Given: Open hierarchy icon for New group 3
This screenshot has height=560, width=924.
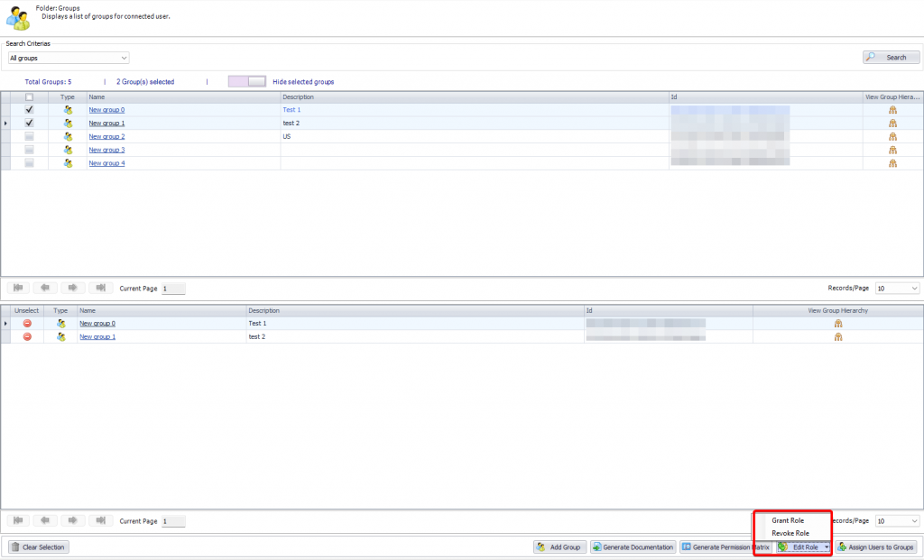Looking at the screenshot, I should pos(892,150).
